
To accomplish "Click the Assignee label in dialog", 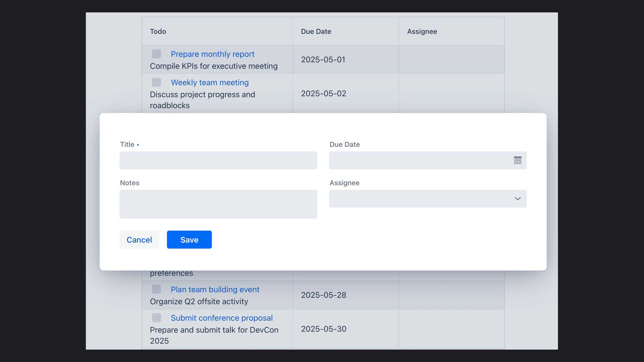I will click(344, 183).
